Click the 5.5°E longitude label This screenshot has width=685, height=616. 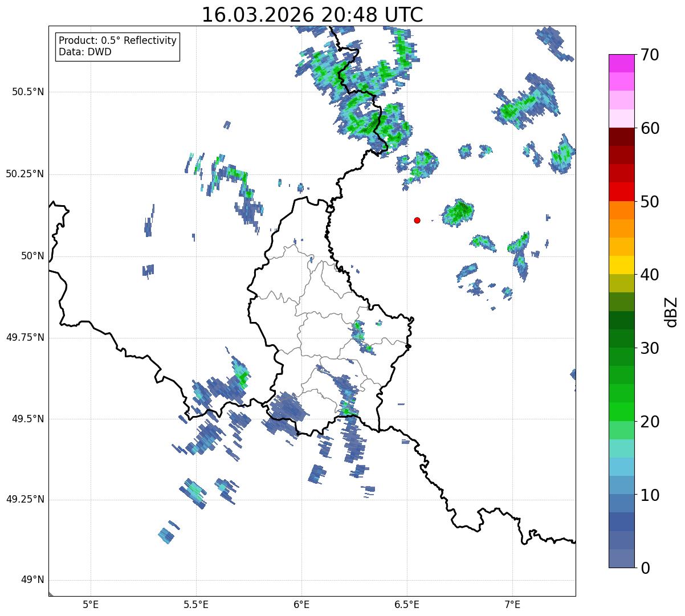(196, 605)
